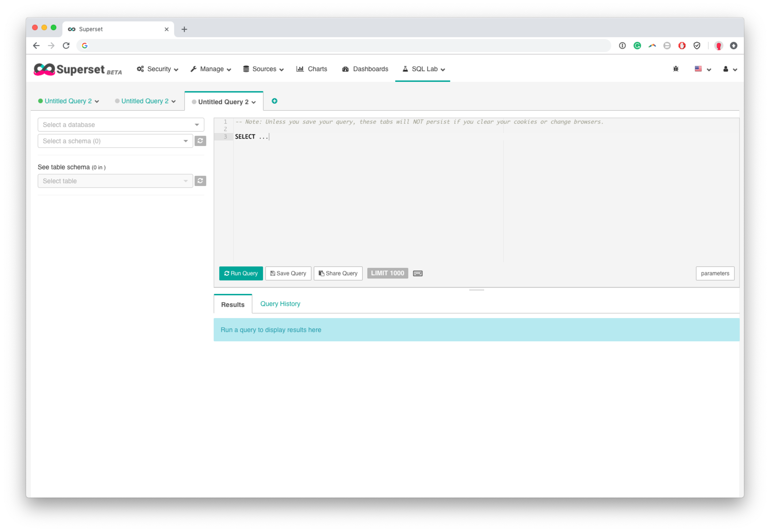Open the parameters panel
Screen dimensions: 770x532
715,273
